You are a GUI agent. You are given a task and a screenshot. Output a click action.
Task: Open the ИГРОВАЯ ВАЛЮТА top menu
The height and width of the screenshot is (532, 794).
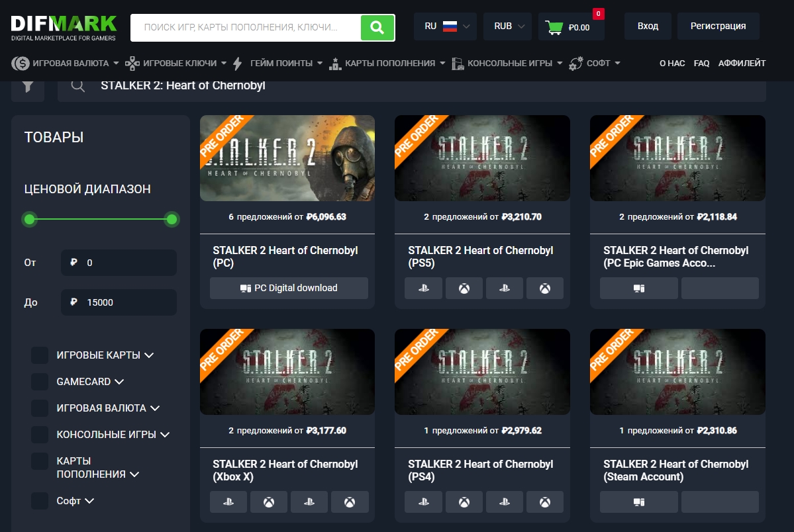tap(71, 64)
